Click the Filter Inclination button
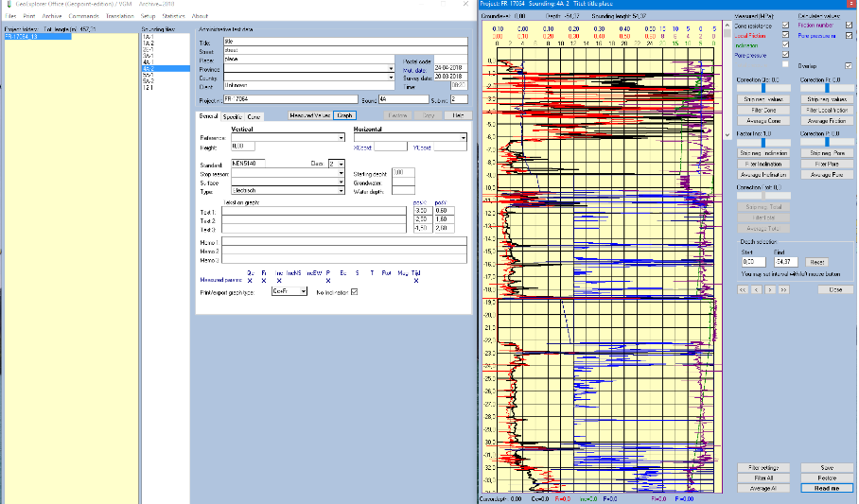The width and height of the screenshot is (859, 504). 763,164
